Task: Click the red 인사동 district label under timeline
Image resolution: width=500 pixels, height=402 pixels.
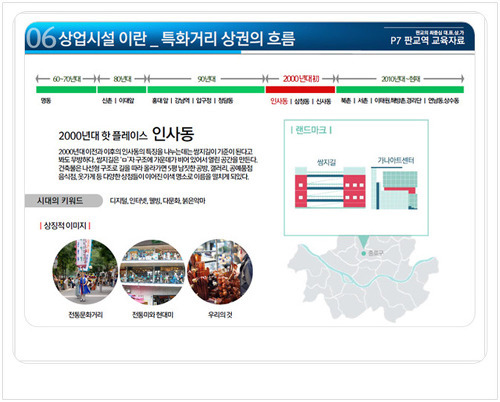Action: tap(279, 101)
